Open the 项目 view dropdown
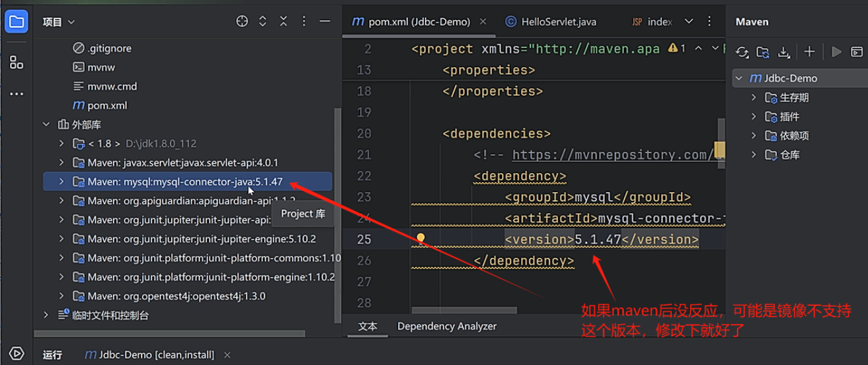868x365 pixels. click(x=59, y=22)
